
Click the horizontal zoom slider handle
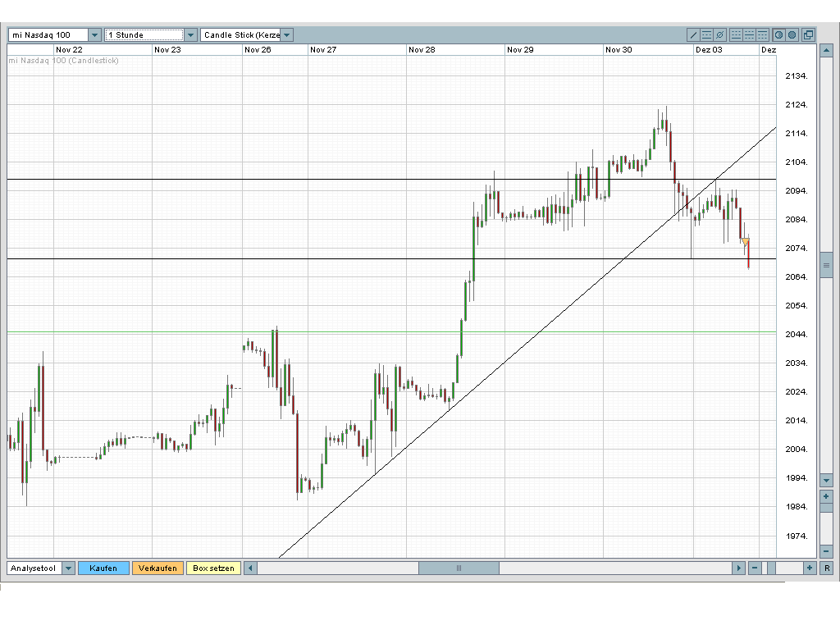[771, 568]
